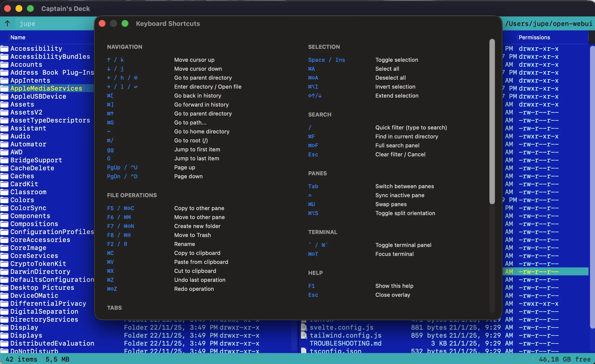Screen dimensions: 595x364
Task: Click the Accounts folder icon
Action: point(4,64)
